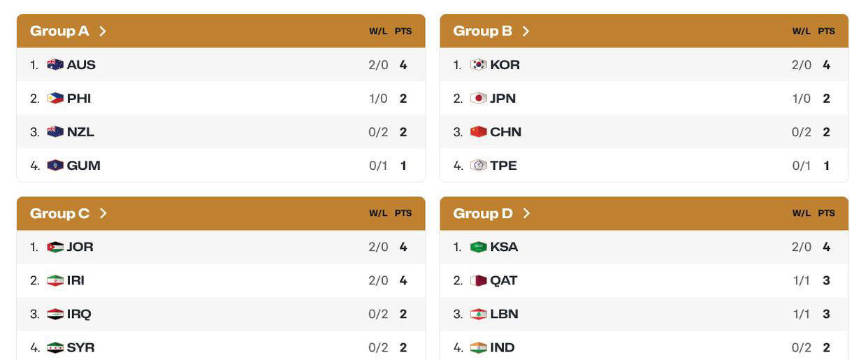Click the Saudi Arabia flag icon
Screen dimensions: 868x360
[x=479, y=247]
